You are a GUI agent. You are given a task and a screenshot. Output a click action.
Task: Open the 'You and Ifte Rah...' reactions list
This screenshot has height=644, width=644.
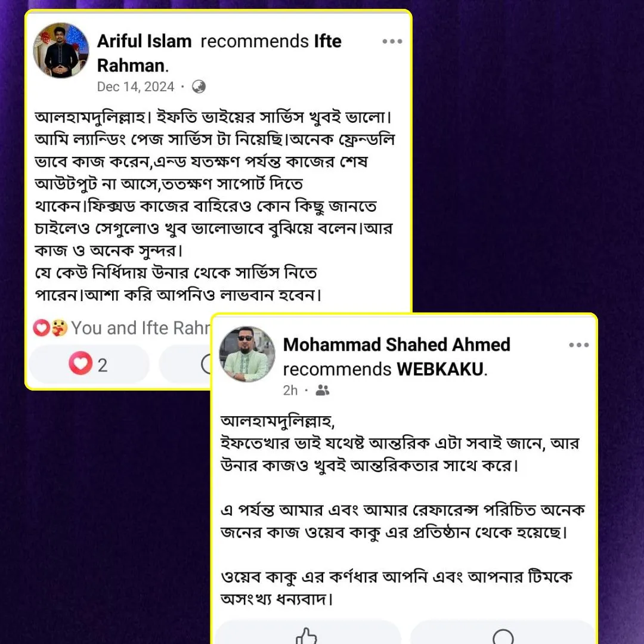pyautogui.click(x=141, y=328)
